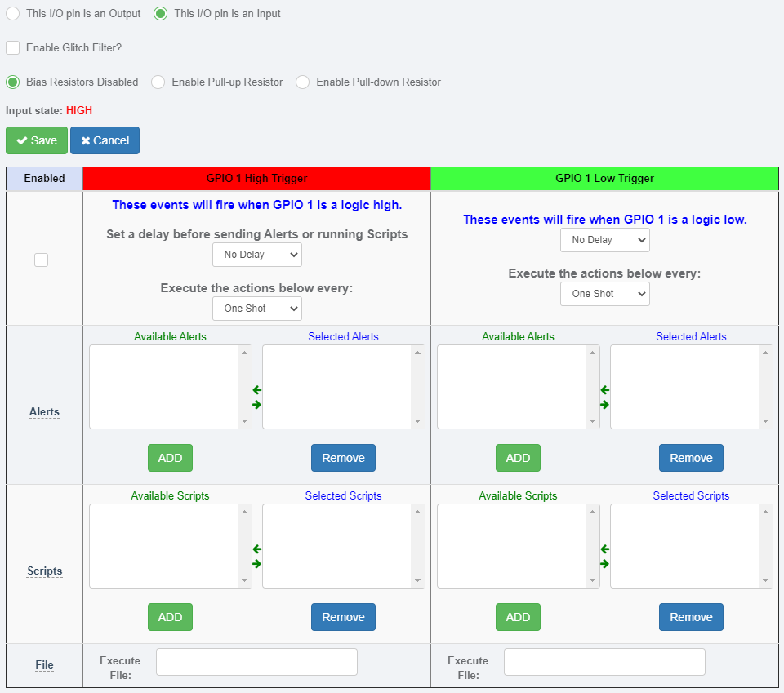Click right arrow in High Trigger Scripts
784x693 pixels.
257,564
